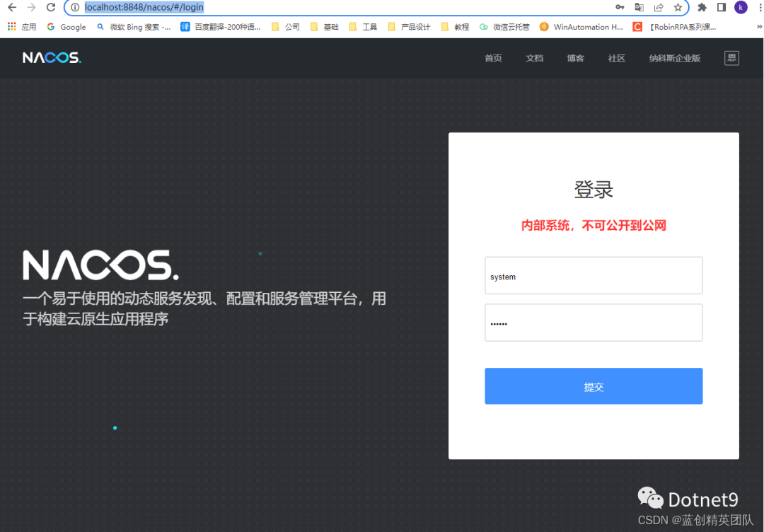
Task: Open the 基础 bookmark folder
Action: (325, 27)
